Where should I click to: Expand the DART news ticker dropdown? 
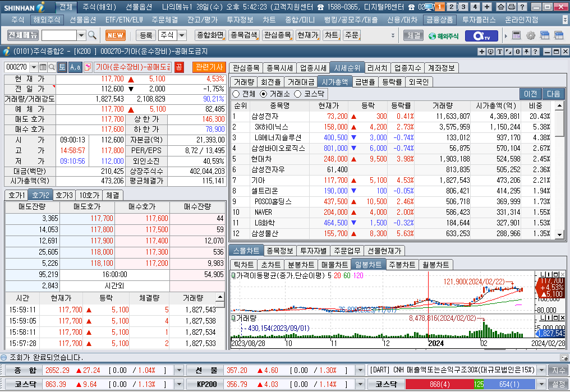(541, 371)
